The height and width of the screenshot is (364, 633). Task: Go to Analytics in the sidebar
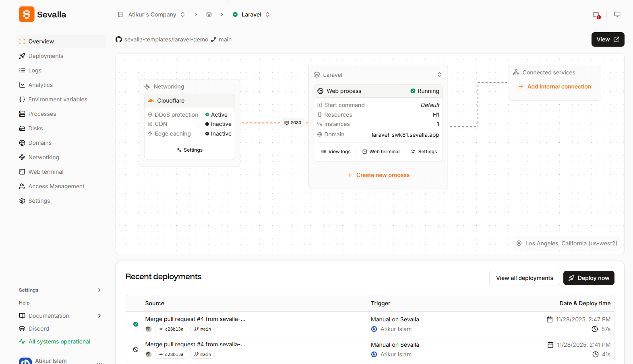pos(61,85)
